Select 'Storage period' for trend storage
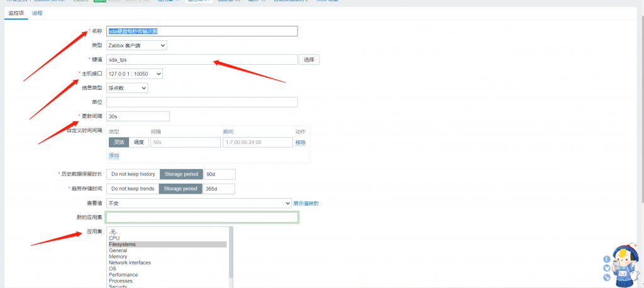 point(181,189)
